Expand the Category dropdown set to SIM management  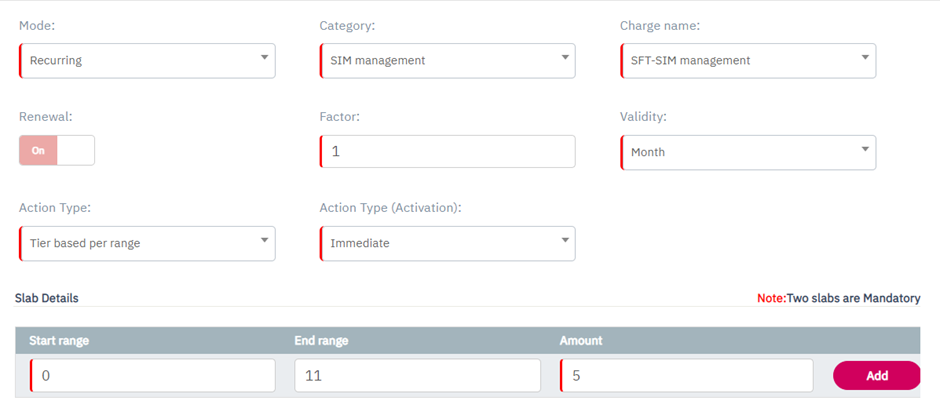[447, 60]
